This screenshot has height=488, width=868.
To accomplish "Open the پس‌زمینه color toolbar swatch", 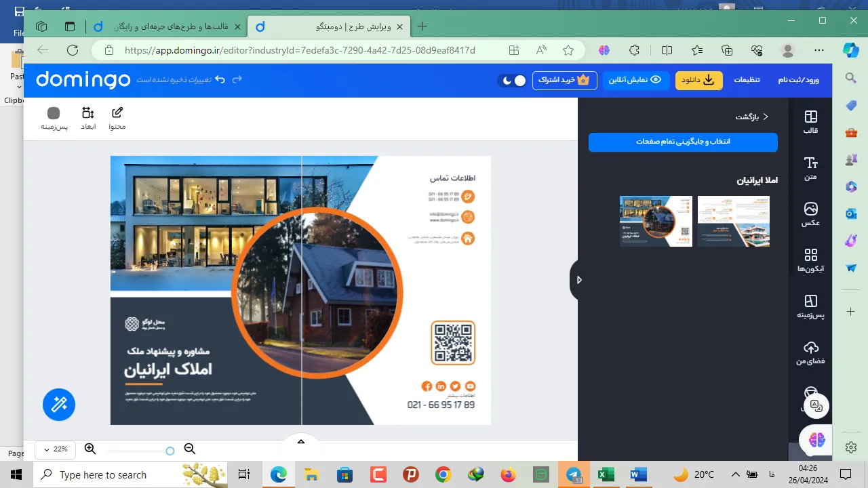I will click(x=54, y=119).
